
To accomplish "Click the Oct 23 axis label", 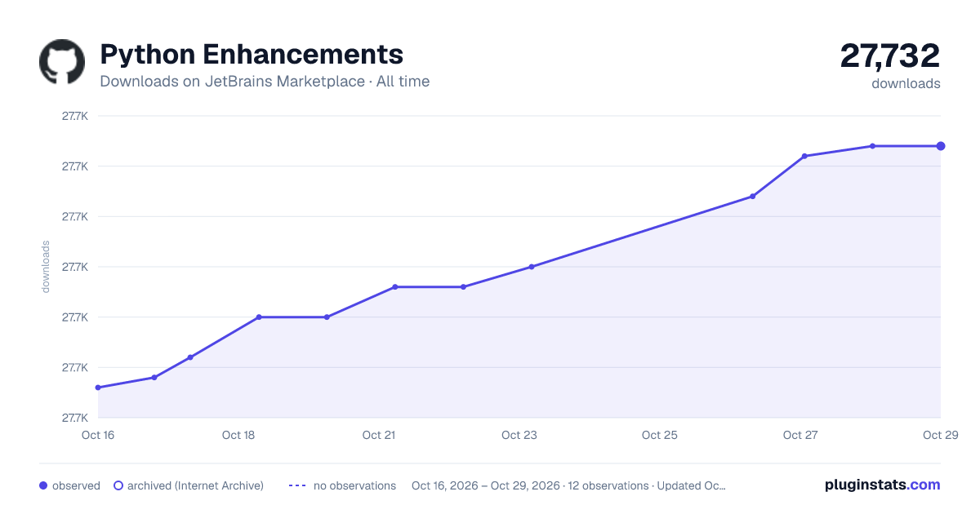I will (x=519, y=435).
